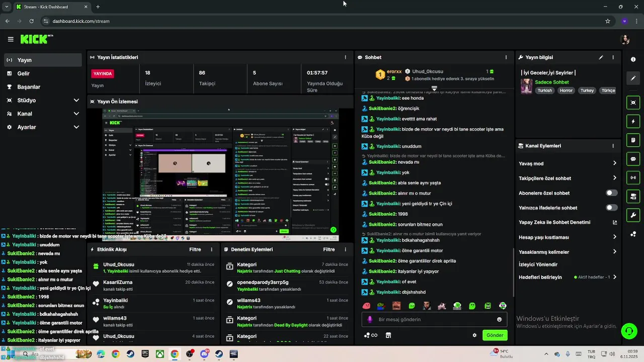
Task: Expand the pinned chat banner arrow
Action: tap(434, 88)
